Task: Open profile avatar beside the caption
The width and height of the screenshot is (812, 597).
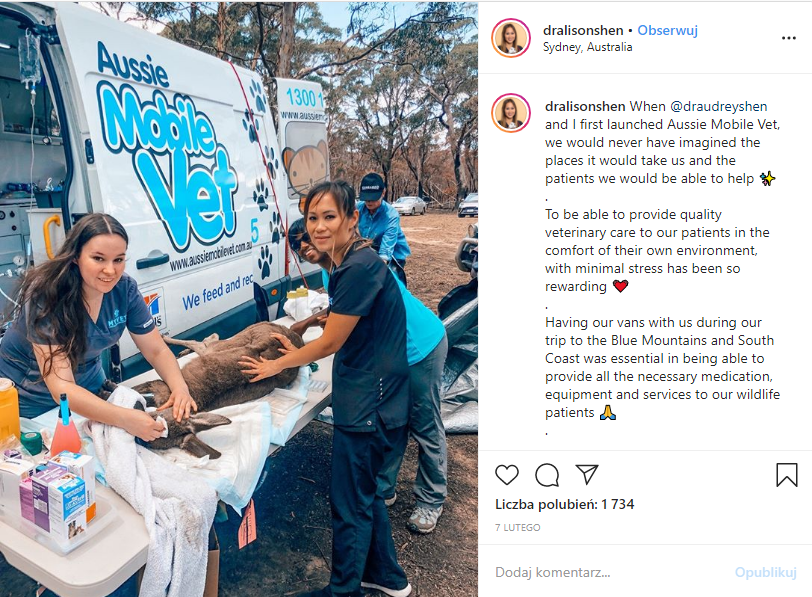Action: click(x=511, y=113)
